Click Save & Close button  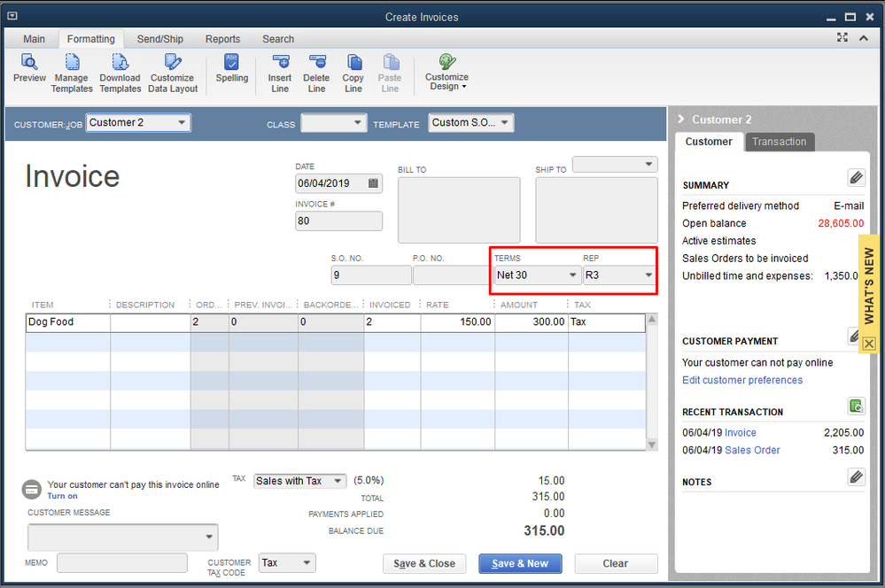(x=424, y=563)
